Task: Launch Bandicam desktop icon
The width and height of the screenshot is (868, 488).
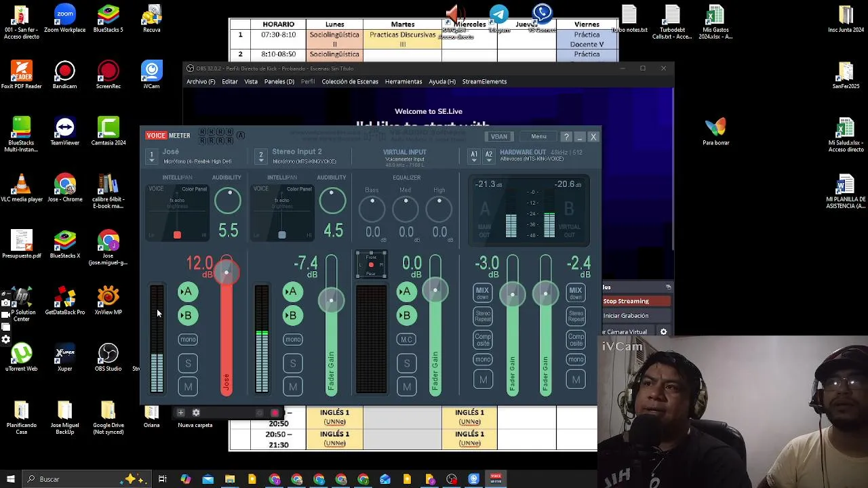Action: click(65, 75)
